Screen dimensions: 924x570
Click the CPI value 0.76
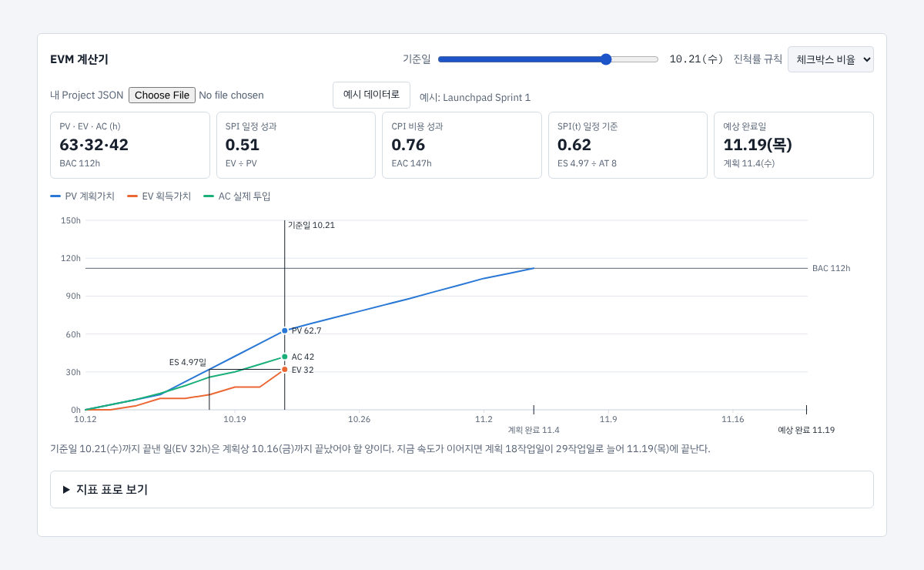point(408,145)
